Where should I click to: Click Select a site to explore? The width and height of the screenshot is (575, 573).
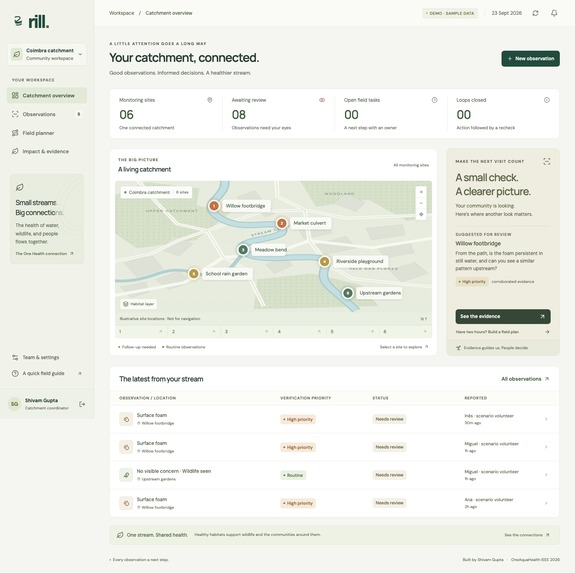coord(404,347)
